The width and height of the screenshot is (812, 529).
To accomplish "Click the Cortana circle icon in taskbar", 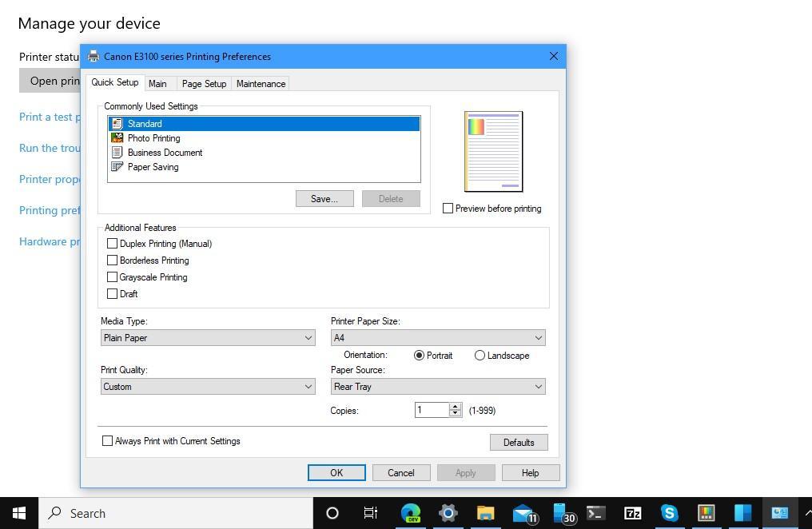I will pos(332,513).
